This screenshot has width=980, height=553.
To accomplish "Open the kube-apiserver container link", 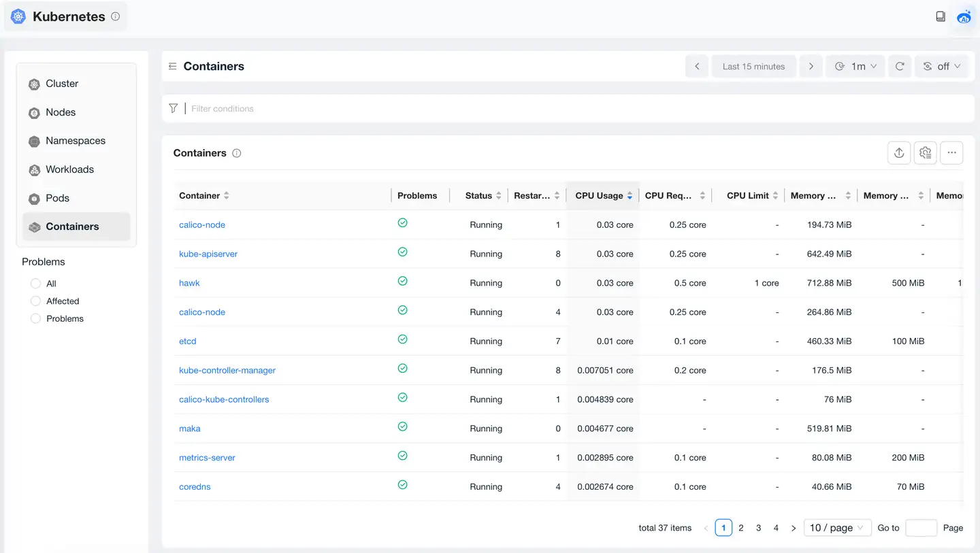I will (x=208, y=254).
